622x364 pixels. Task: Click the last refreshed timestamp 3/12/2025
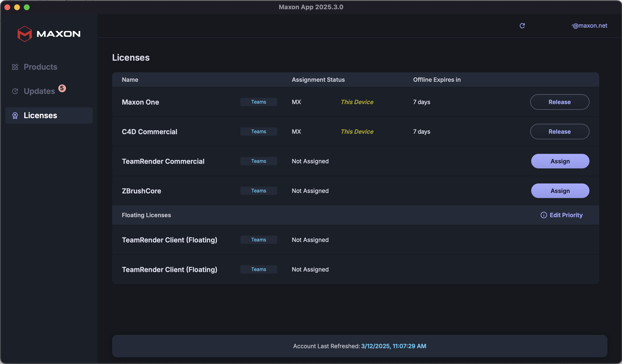(x=394, y=346)
